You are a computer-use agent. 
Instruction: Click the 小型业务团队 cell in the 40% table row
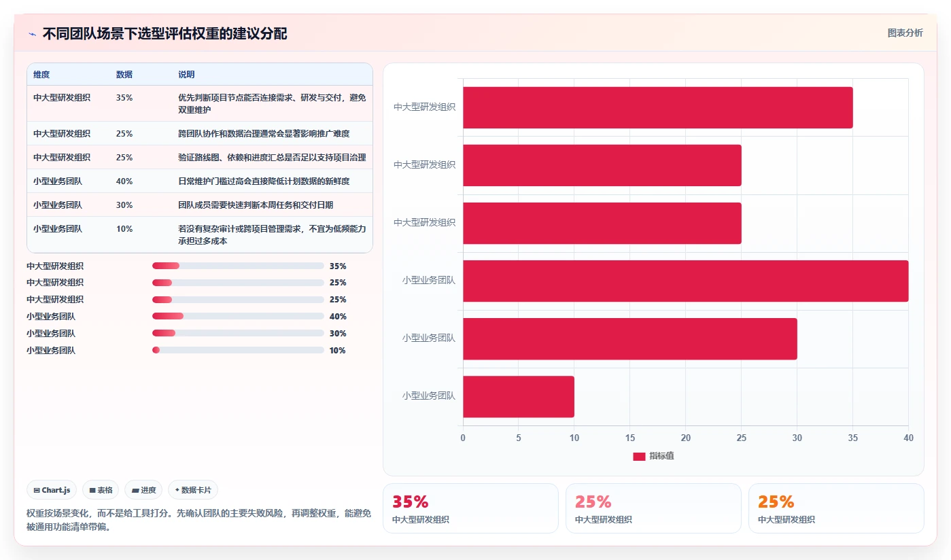pyautogui.click(x=58, y=181)
